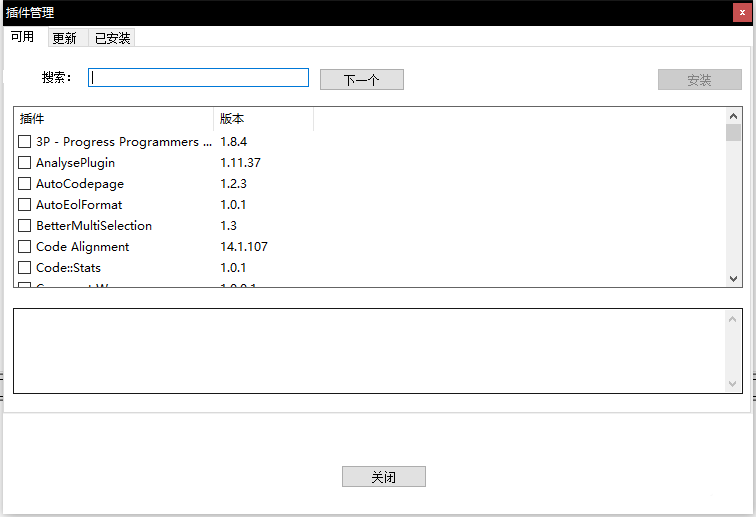The height and width of the screenshot is (517, 756).
Task: Select the AutoEolFormat checkbox
Action: (x=25, y=204)
